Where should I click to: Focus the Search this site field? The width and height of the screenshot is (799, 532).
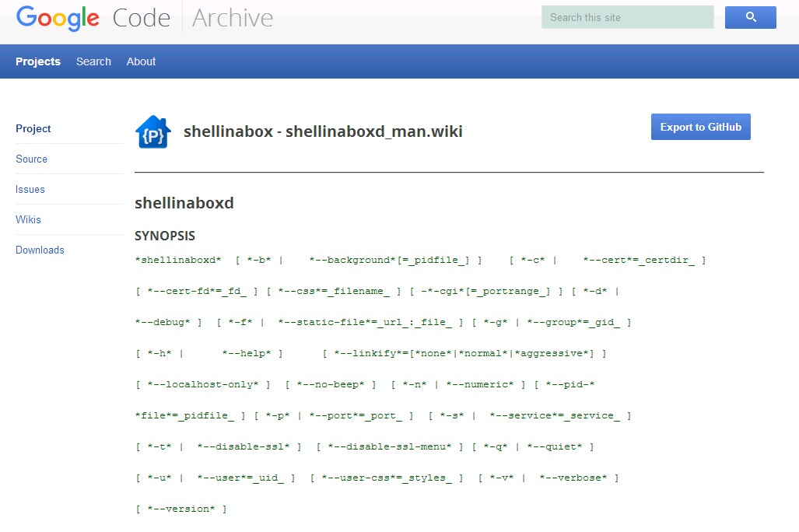pos(627,17)
